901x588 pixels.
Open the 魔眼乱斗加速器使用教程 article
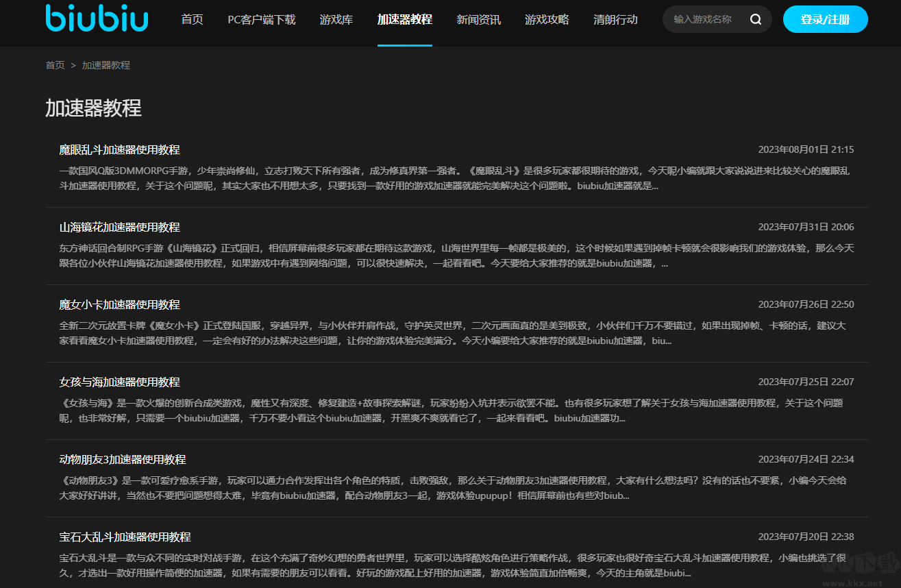pos(120,149)
